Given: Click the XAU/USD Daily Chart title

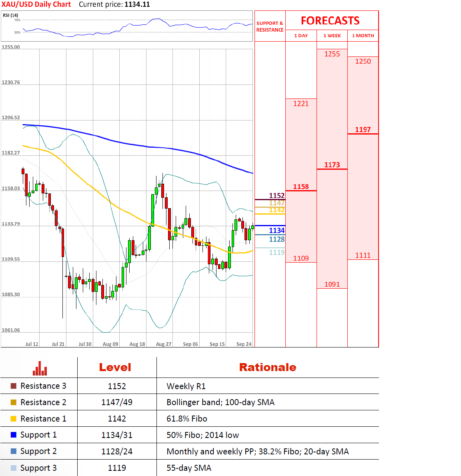Looking at the screenshot, I should pyautogui.click(x=36, y=4).
